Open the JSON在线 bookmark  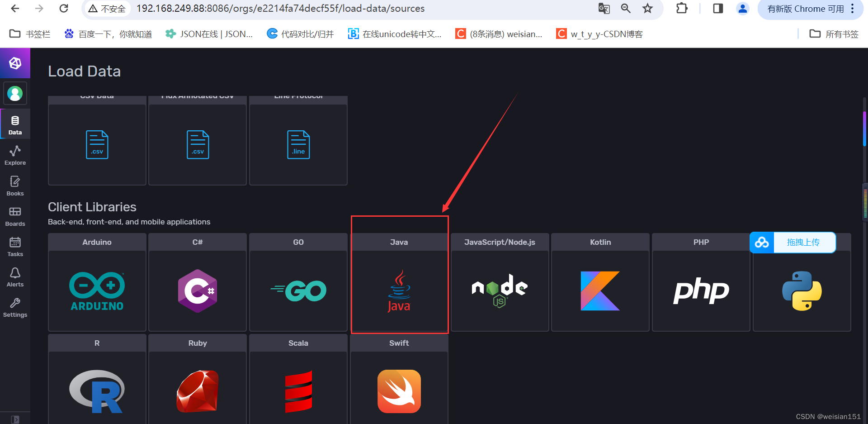209,34
